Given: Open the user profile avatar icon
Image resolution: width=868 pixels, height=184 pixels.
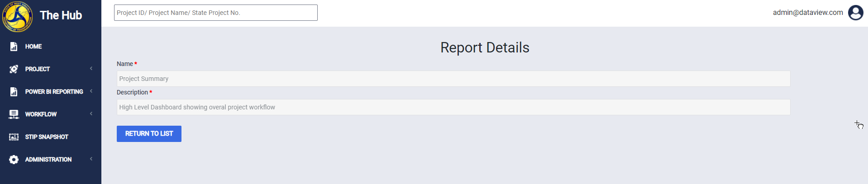Looking at the screenshot, I should click(855, 13).
